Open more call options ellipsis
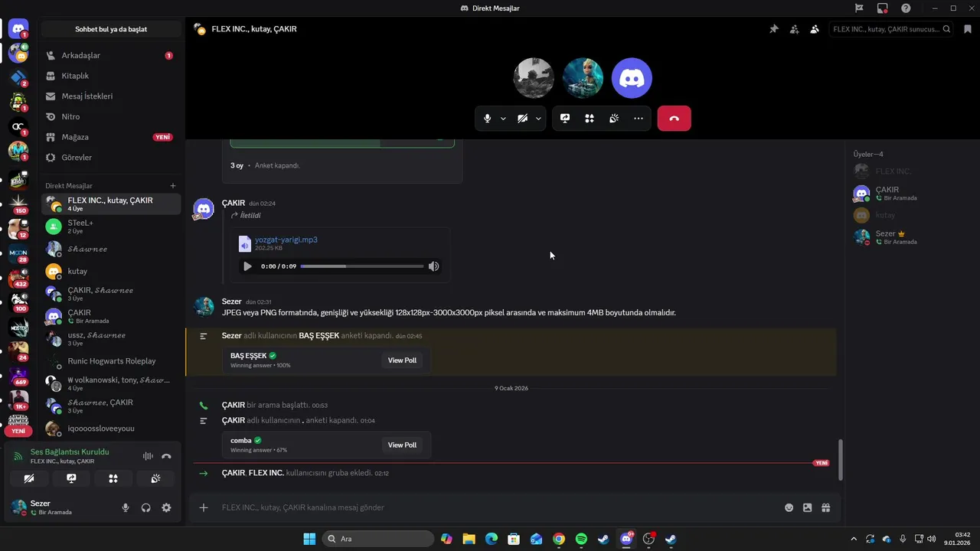Screen dimensions: 980x551 point(639,119)
